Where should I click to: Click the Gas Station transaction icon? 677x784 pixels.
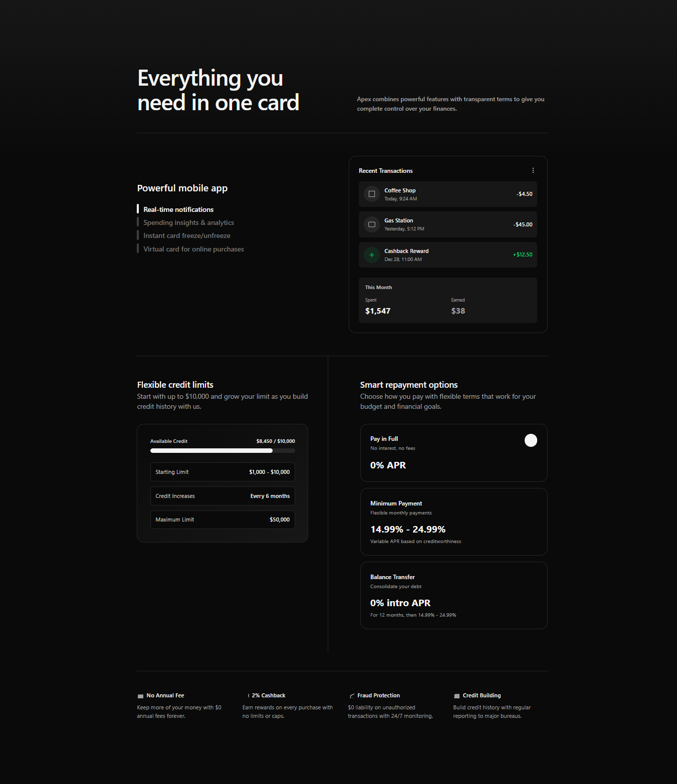click(x=372, y=224)
